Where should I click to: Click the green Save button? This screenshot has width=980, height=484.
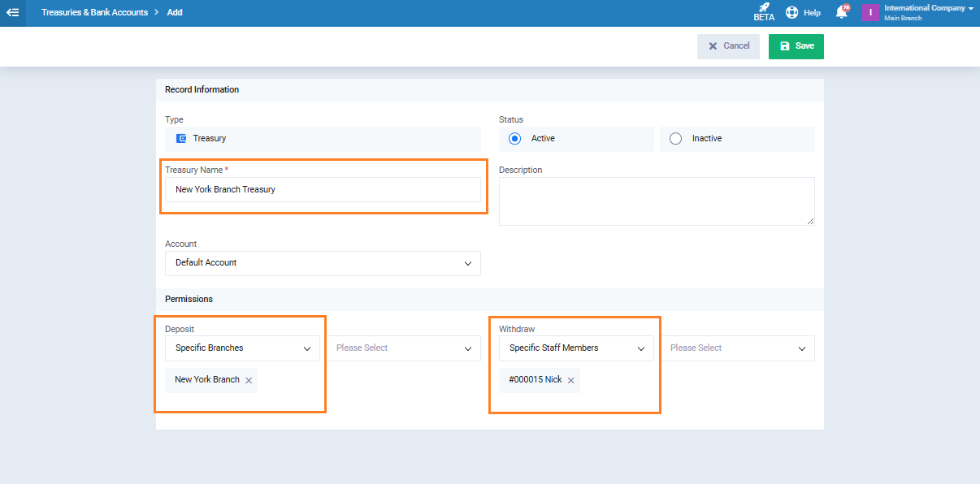tap(796, 46)
